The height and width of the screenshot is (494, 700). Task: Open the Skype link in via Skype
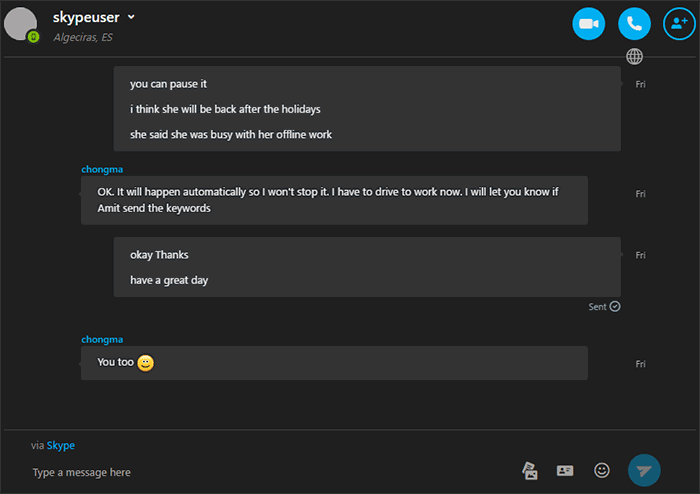coord(61,445)
